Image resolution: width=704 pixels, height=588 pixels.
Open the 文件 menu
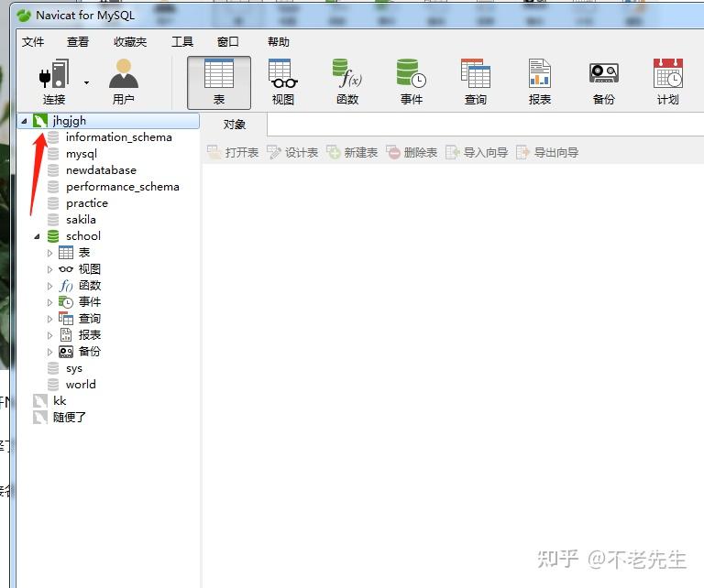[x=33, y=42]
